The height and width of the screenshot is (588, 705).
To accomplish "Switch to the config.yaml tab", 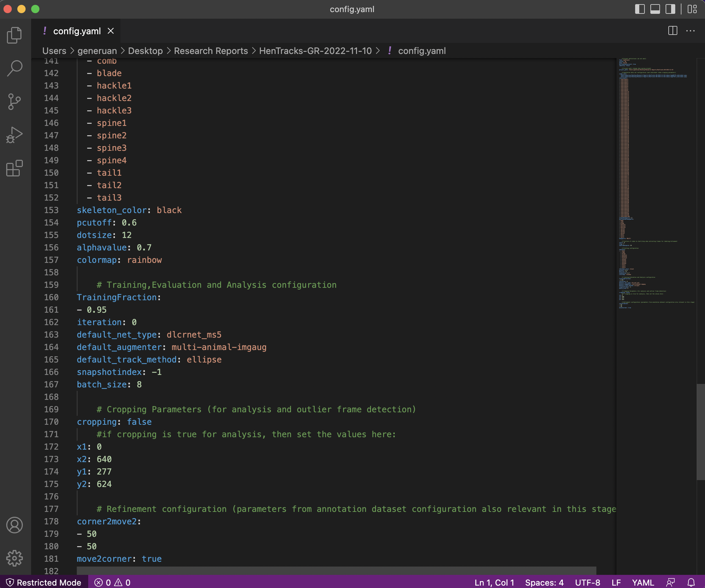I will 77,31.
